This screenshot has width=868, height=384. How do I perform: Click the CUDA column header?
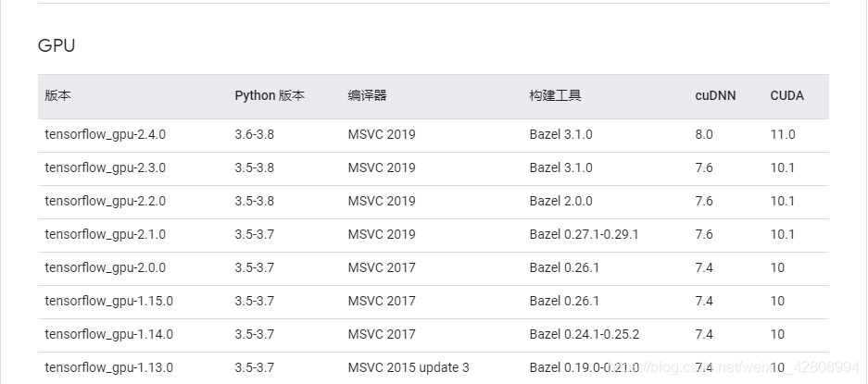786,95
